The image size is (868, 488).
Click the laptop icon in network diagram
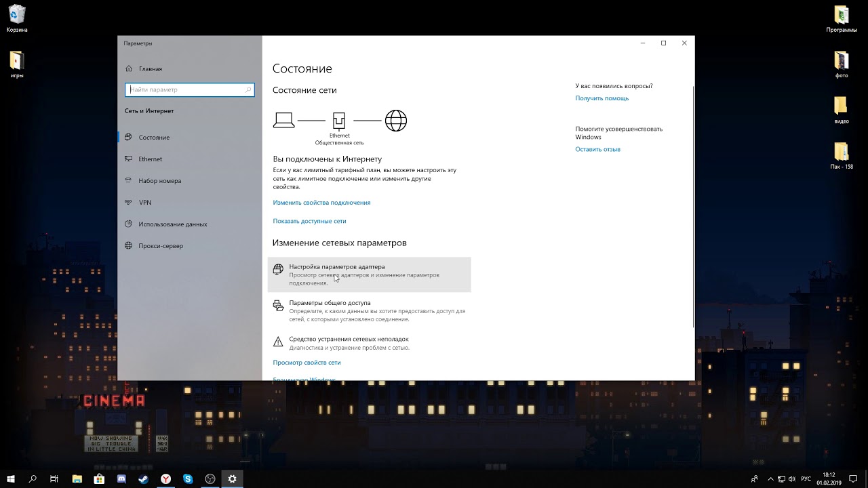284,121
